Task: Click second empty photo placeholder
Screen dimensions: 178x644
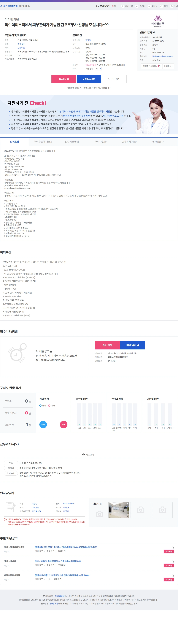Action: coord(140,510)
